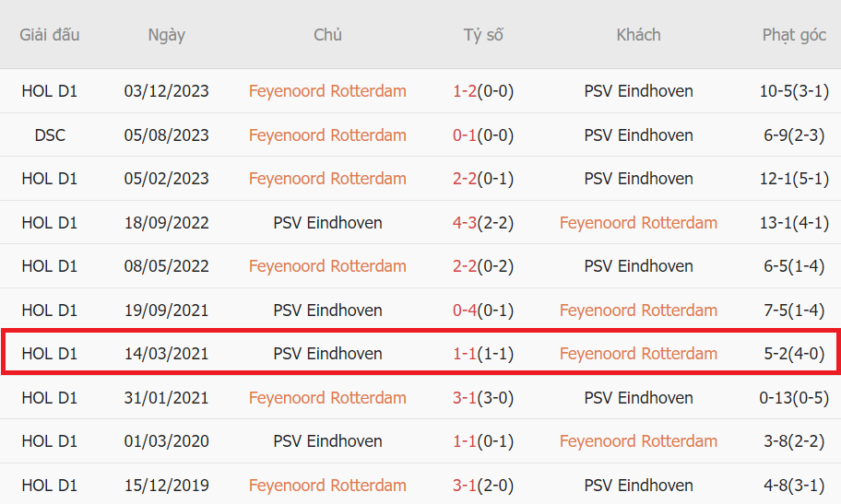The image size is (841, 504).
Task: Open the 0-1(0-0) score link
Action: pyautogui.click(x=483, y=135)
